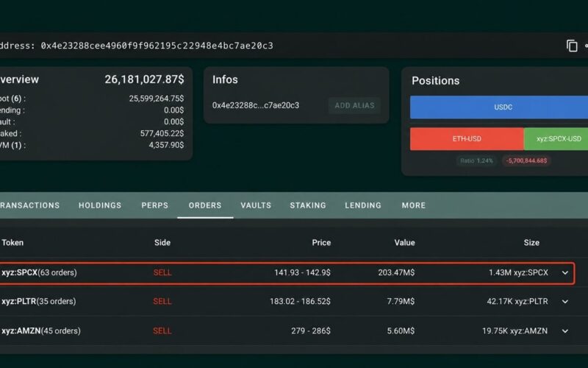588x368 pixels.
Task: Click the shortened address 0x4e23288c...c7ae20c3
Action: pyautogui.click(x=256, y=105)
